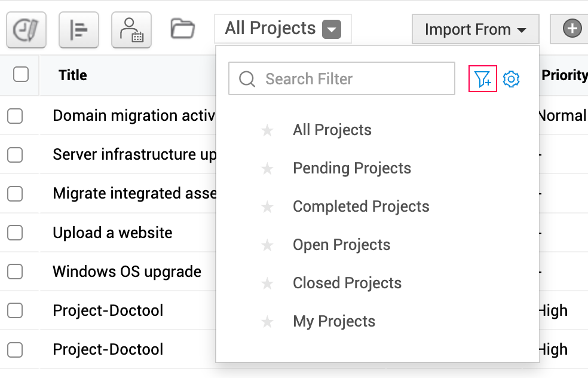Collapse the All Projects filter dropdown
Image resolution: width=588 pixels, height=378 pixels.
tap(332, 29)
